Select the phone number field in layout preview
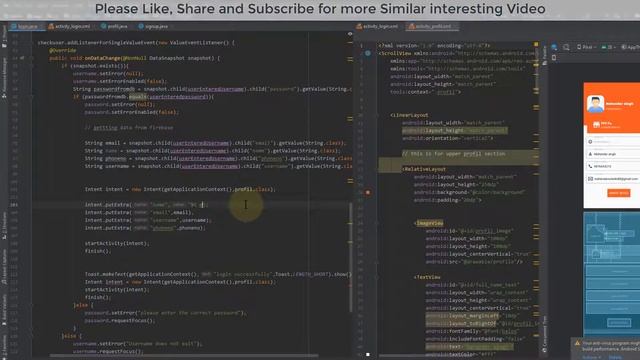The image size is (640, 360). (613, 167)
